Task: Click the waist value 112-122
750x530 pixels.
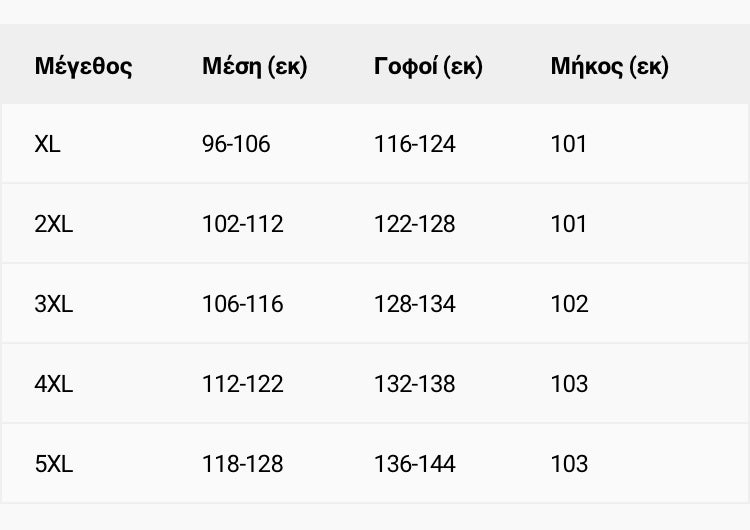Action: pyautogui.click(x=243, y=384)
